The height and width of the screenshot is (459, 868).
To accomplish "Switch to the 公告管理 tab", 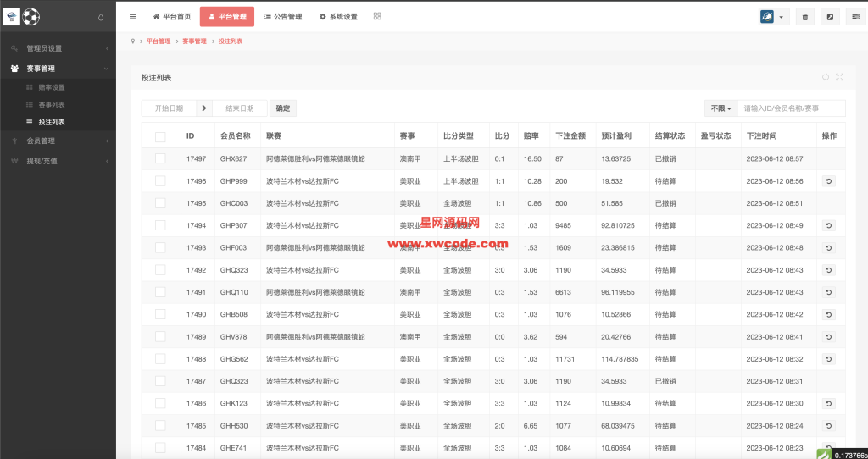I will point(281,17).
